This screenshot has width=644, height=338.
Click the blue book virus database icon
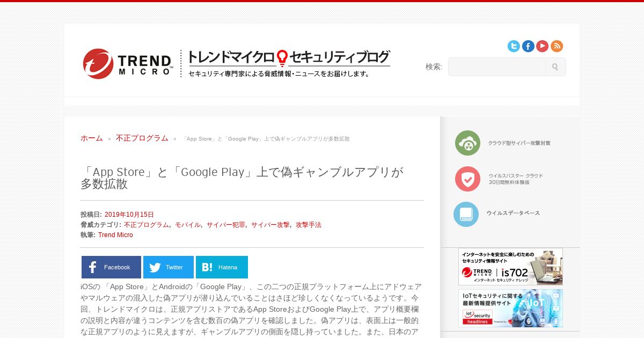[466, 214]
